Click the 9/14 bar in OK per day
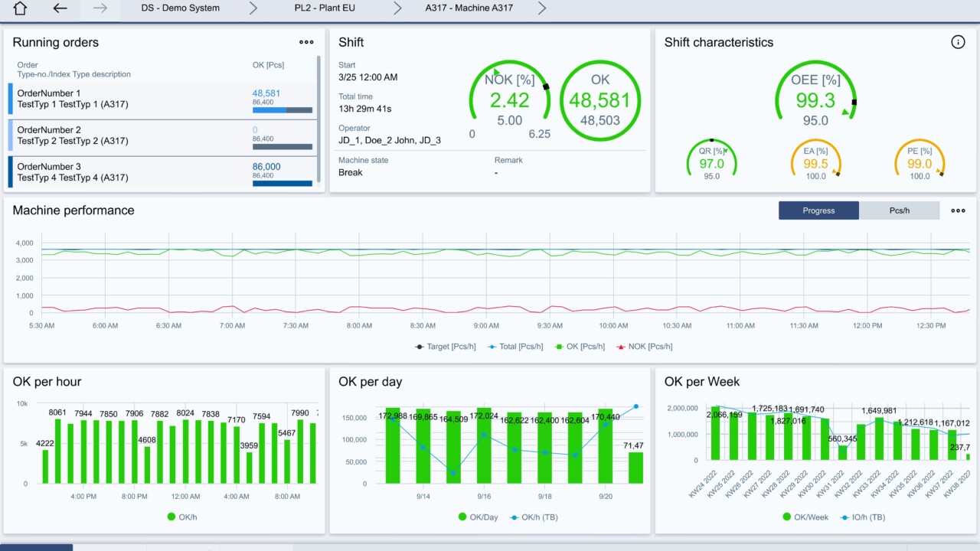The height and width of the screenshot is (551, 980). point(423,445)
